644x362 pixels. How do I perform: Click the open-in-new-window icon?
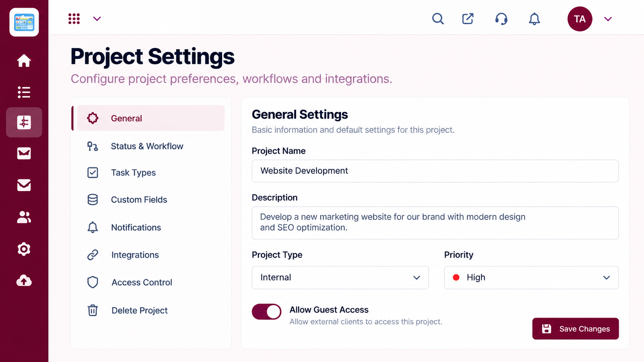tap(468, 19)
